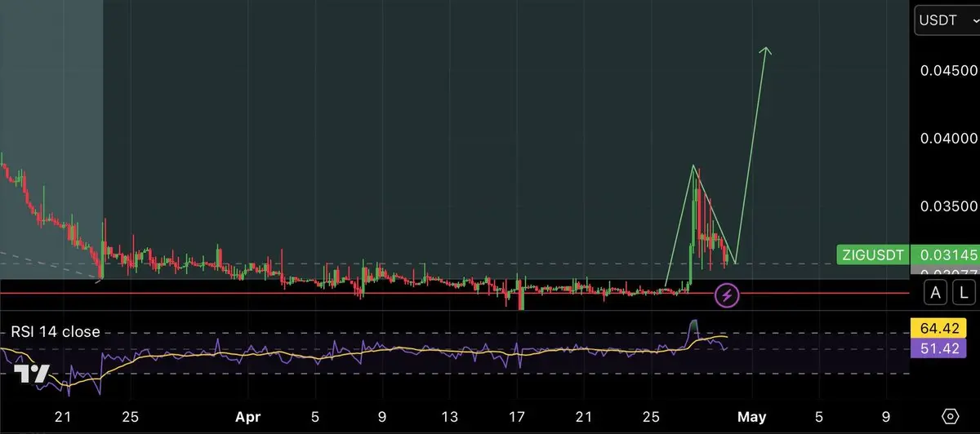Viewport: 980px width, 434px height.
Task: Toggle auto scale with the A button
Action: point(937,292)
